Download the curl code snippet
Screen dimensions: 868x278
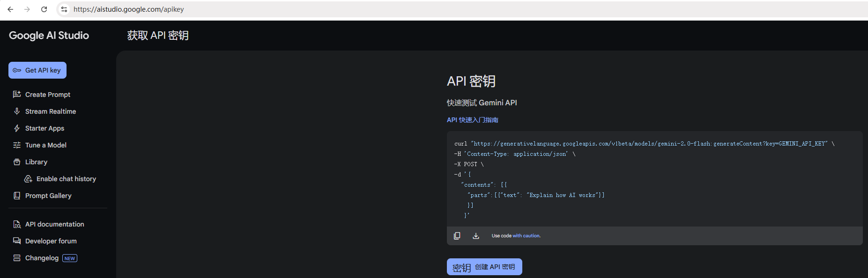pyautogui.click(x=475, y=236)
